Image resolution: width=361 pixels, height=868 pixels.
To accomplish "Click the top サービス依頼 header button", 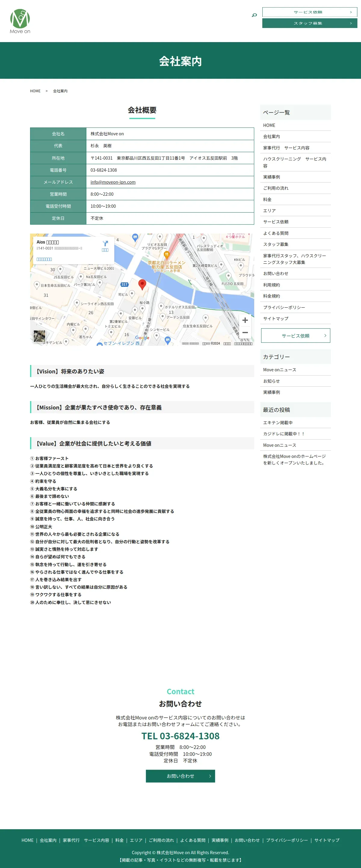I will click(x=310, y=12).
